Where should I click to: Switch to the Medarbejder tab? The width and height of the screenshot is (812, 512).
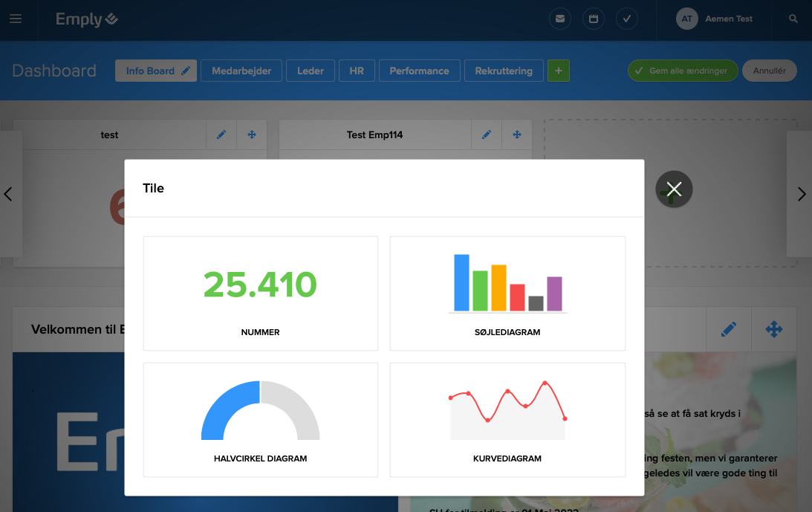tap(241, 71)
